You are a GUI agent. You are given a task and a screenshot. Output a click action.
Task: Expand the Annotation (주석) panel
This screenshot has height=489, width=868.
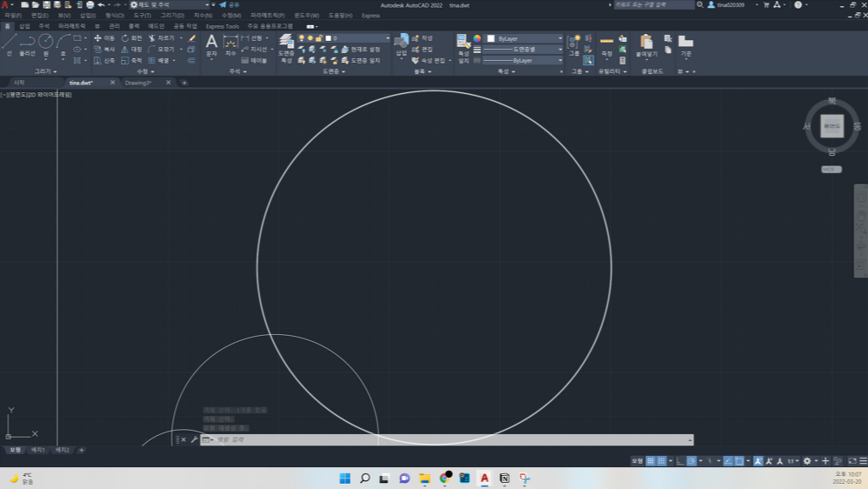(238, 71)
